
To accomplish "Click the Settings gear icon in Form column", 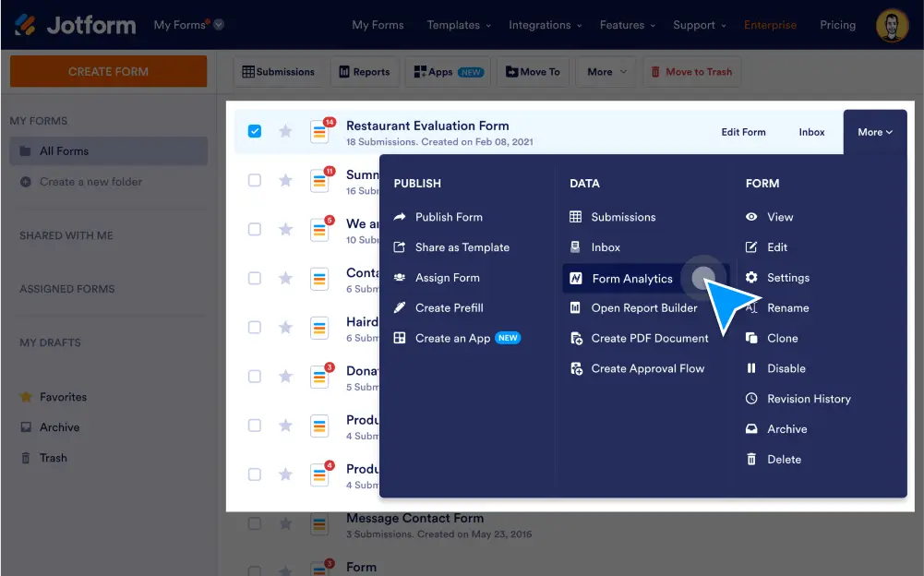I will [x=751, y=278].
